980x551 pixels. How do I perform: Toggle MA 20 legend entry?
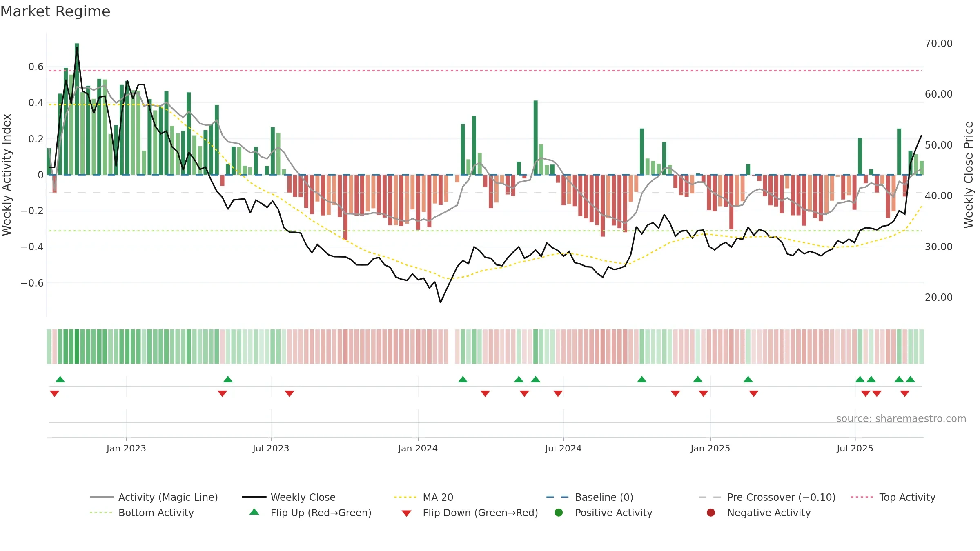pyautogui.click(x=423, y=497)
